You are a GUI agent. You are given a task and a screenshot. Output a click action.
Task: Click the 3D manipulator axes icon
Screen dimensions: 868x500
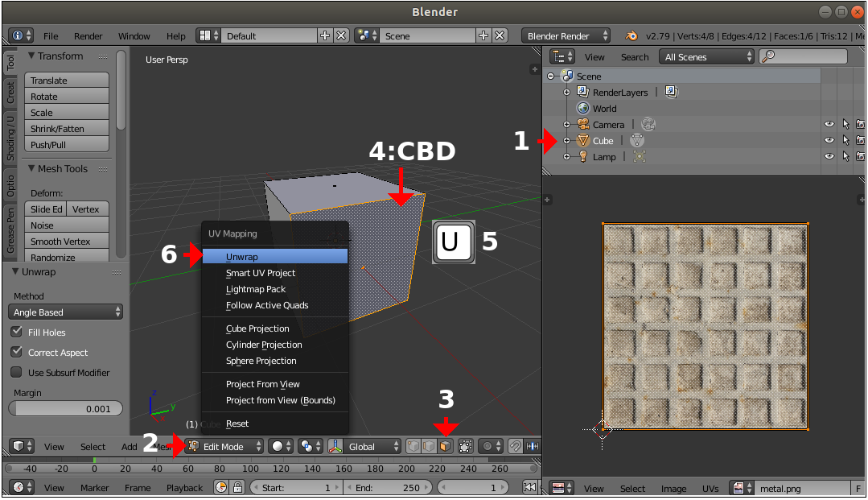[x=335, y=446]
